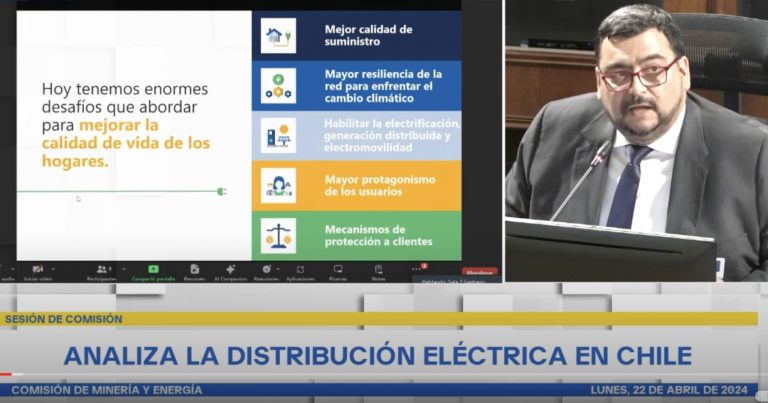This screenshot has width=768, height=403.
Task: Click the three-dot more options icon
Action: pyautogui.click(x=417, y=269)
